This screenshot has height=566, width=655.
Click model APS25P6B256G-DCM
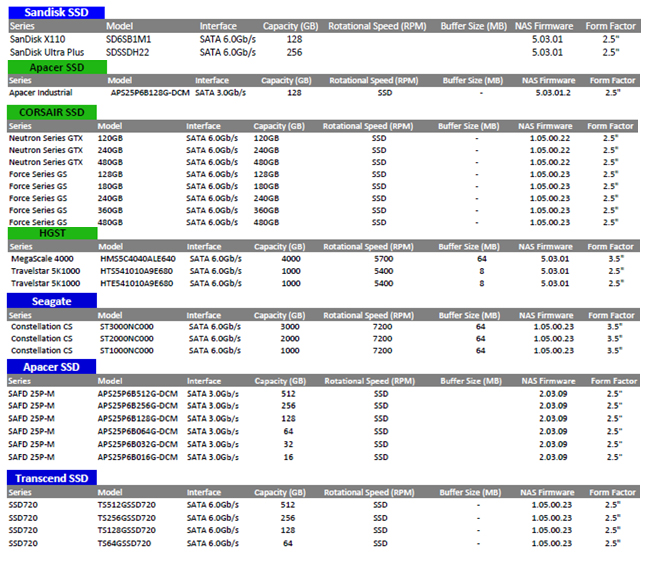138,406
